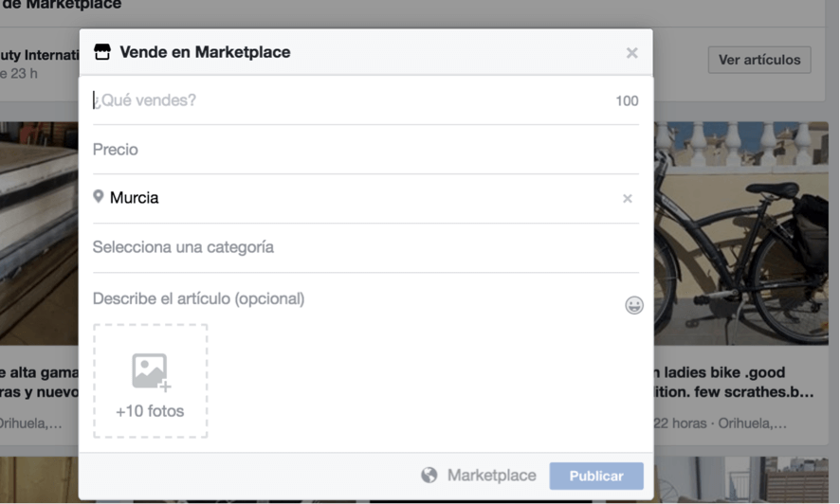The height and width of the screenshot is (504, 840).
Task: Open the ladies bike listing title
Action: [734, 382]
